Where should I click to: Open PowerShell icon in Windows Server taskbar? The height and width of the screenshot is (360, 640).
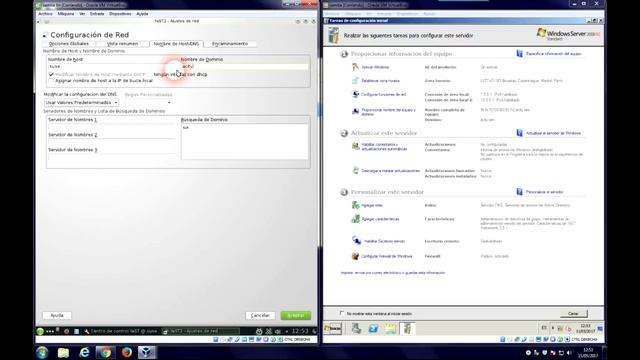tap(373, 328)
